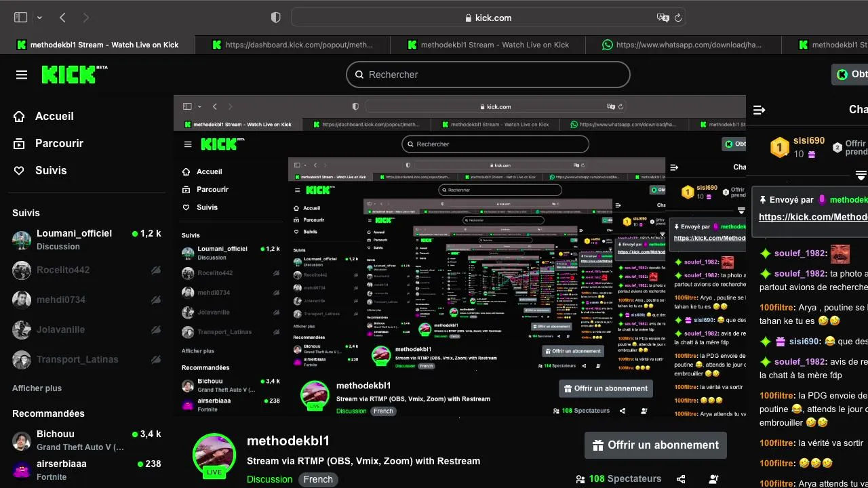
Task: Click the methodekbl1 channel name below video
Action: [x=288, y=441]
